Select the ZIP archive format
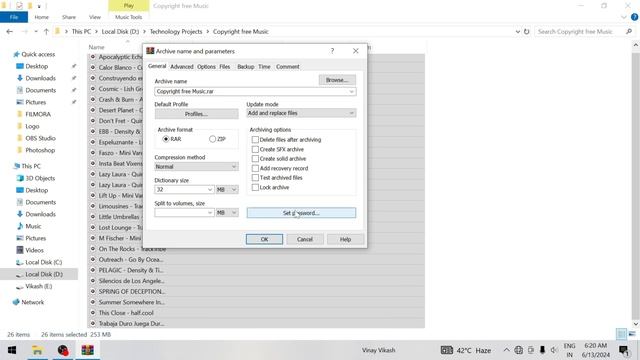 [212, 139]
